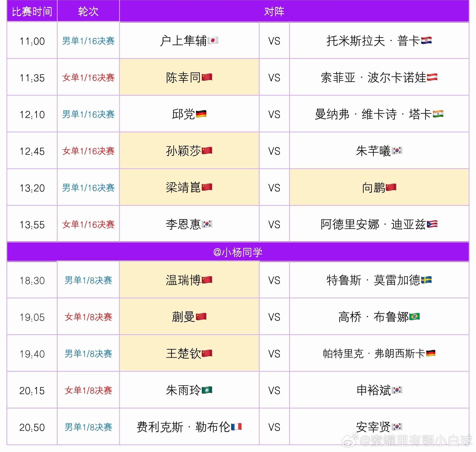Click highlighted cell for 向鹏

pos(379,187)
